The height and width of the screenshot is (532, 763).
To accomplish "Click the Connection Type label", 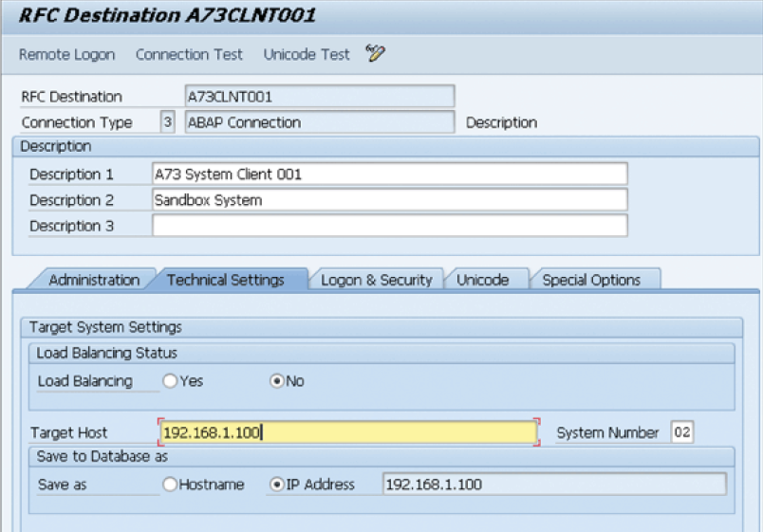I will click(77, 122).
